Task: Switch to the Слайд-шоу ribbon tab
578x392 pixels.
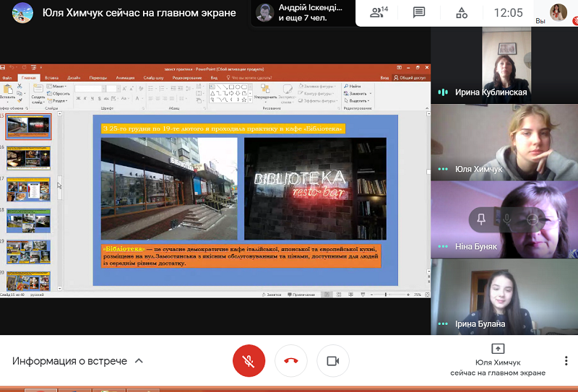Action: (153, 78)
